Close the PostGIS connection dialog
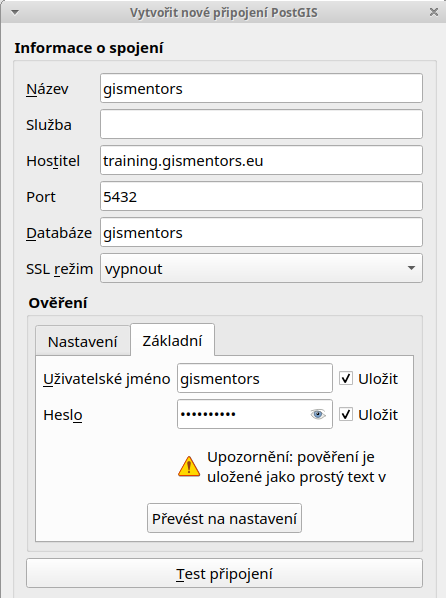This screenshot has width=446, height=598. [433, 12]
